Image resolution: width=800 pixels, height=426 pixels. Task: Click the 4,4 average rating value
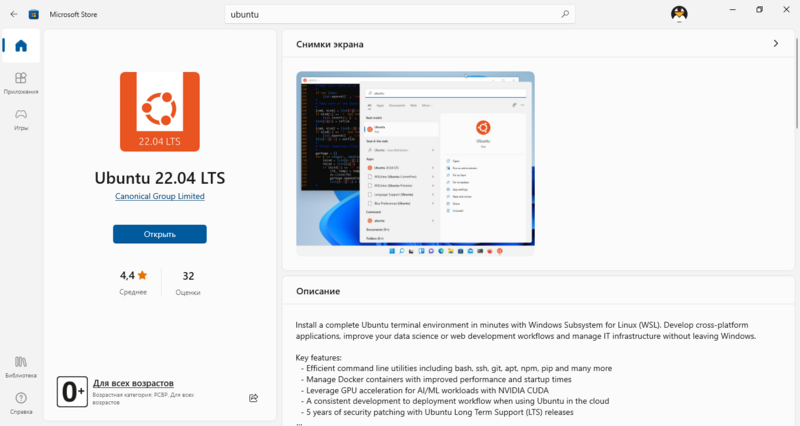point(127,275)
